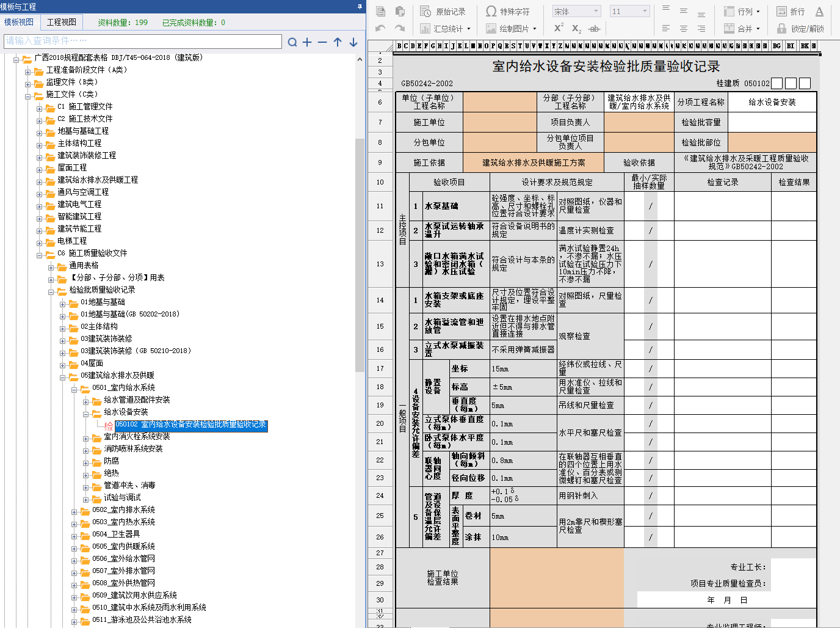Expand 电梯工程 folder
The image size is (840, 628).
pos(39,243)
